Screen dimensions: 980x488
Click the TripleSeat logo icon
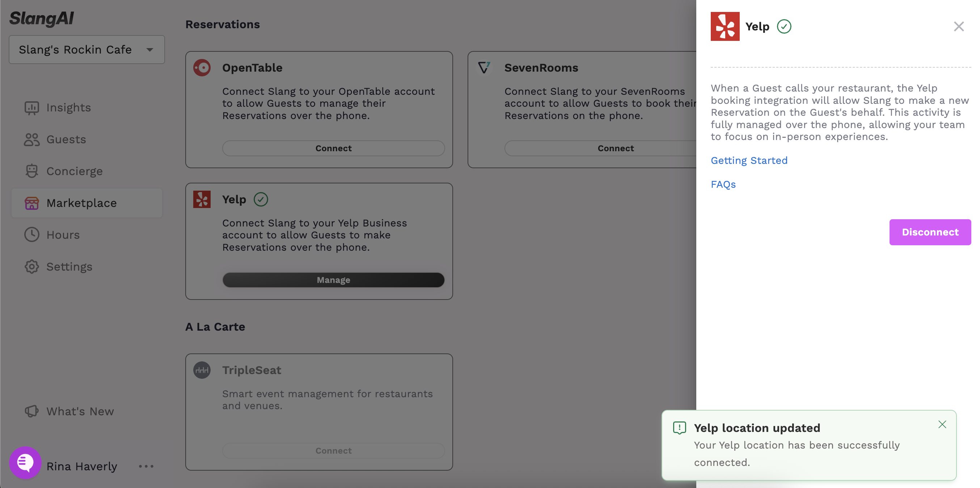click(x=202, y=370)
